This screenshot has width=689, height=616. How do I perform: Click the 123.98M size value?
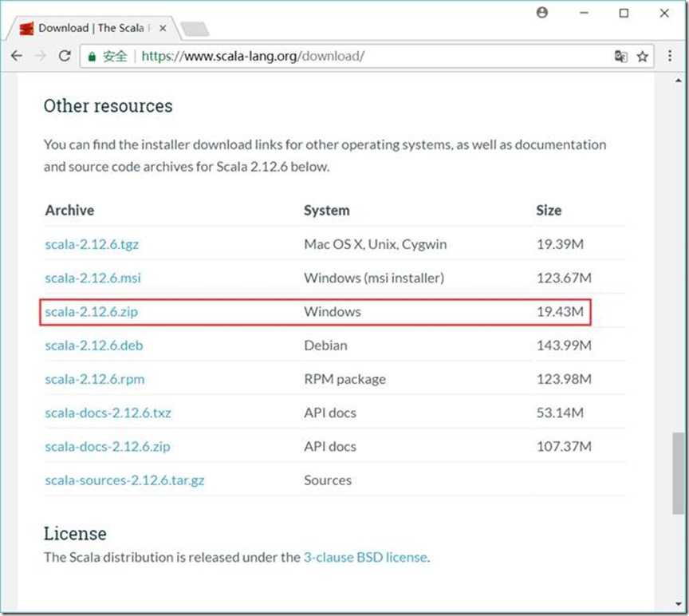(x=565, y=379)
